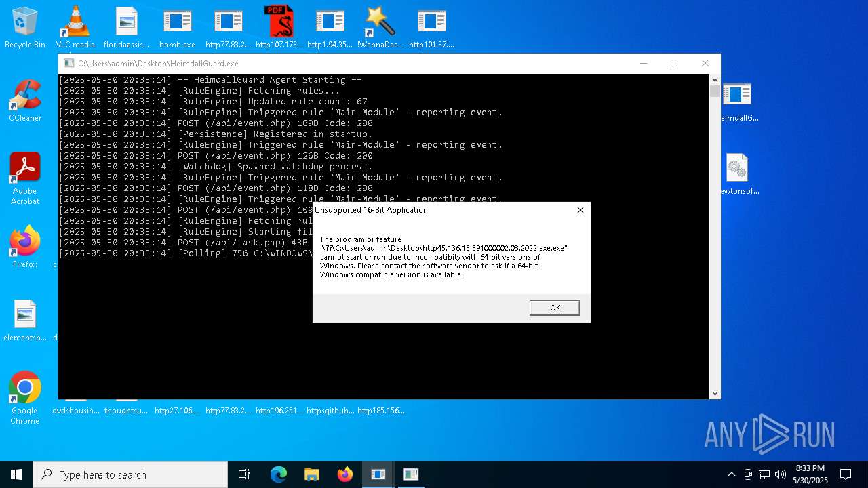Open the network tray icon
868x488 pixels.
coord(764,474)
